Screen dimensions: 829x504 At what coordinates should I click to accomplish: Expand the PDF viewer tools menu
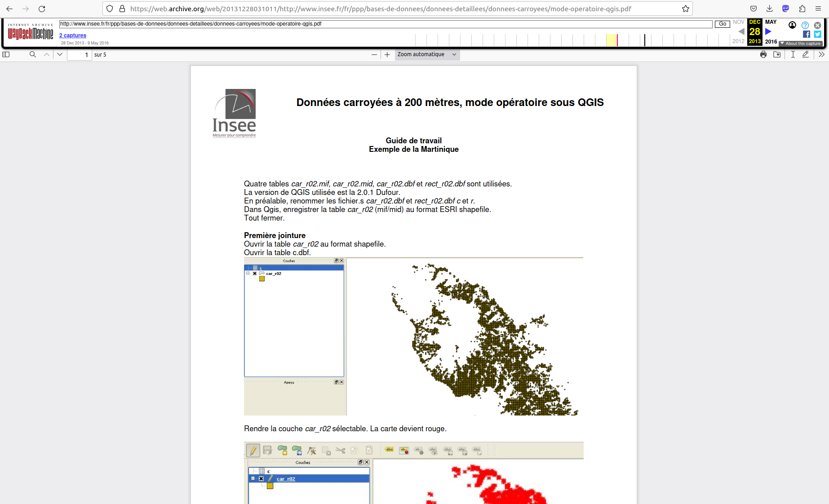(821, 54)
